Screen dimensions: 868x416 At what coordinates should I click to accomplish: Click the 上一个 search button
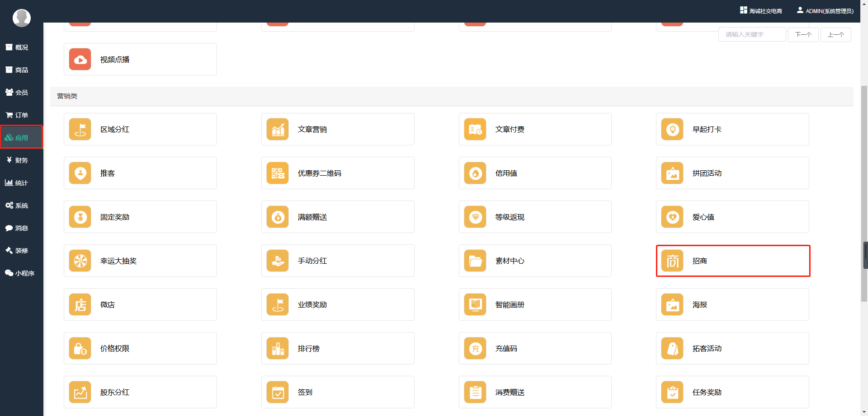point(836,35)
